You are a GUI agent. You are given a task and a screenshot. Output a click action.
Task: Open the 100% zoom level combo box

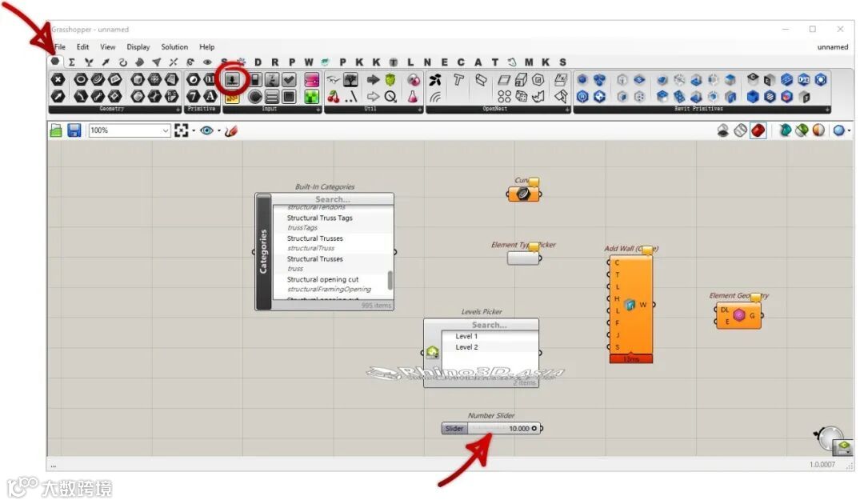coord(130,130)
